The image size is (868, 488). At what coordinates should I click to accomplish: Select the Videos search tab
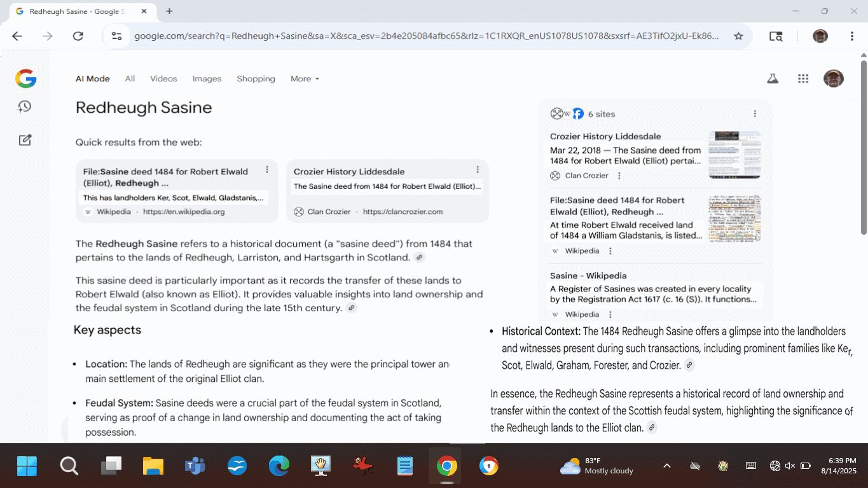click(163, 79)
